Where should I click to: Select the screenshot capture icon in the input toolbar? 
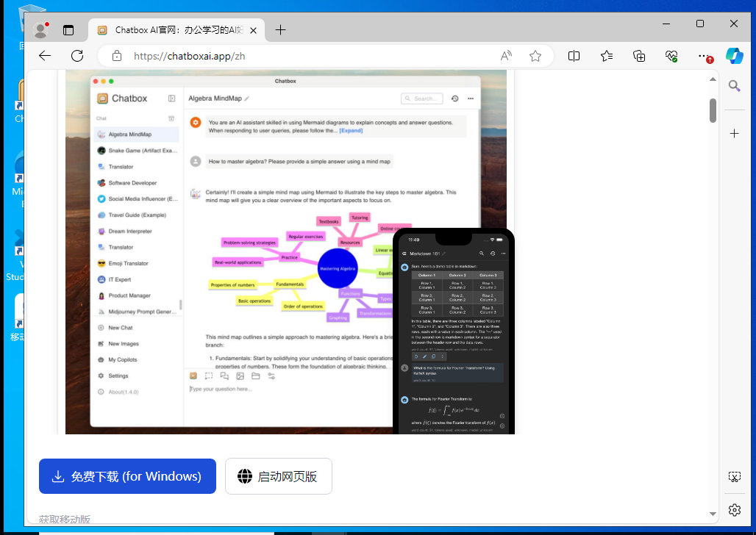208,376
